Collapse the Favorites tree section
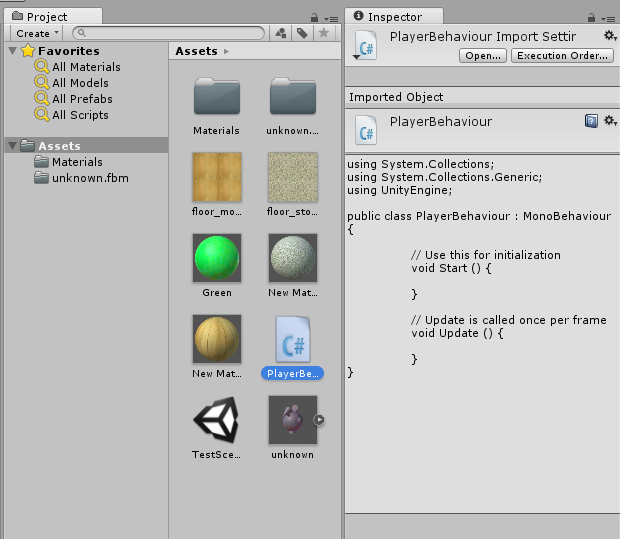This screenshot has width=620, height=539. pyautogui.click(x=13, y=51)
